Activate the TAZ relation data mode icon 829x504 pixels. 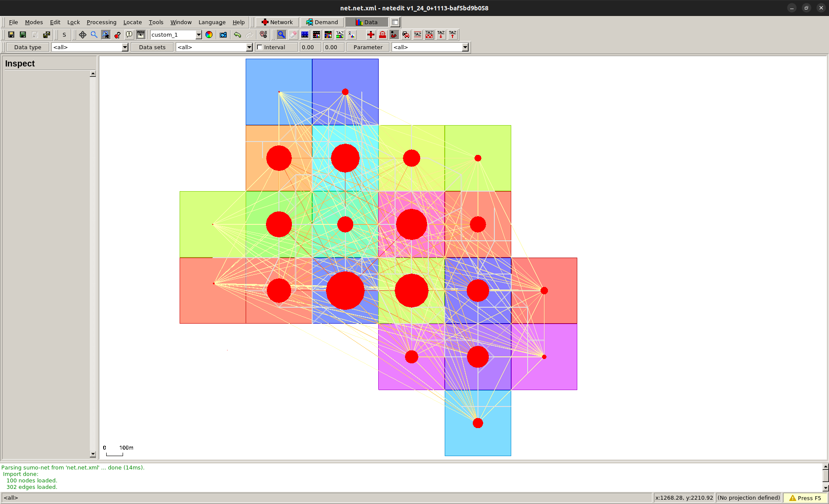[340, 35]
